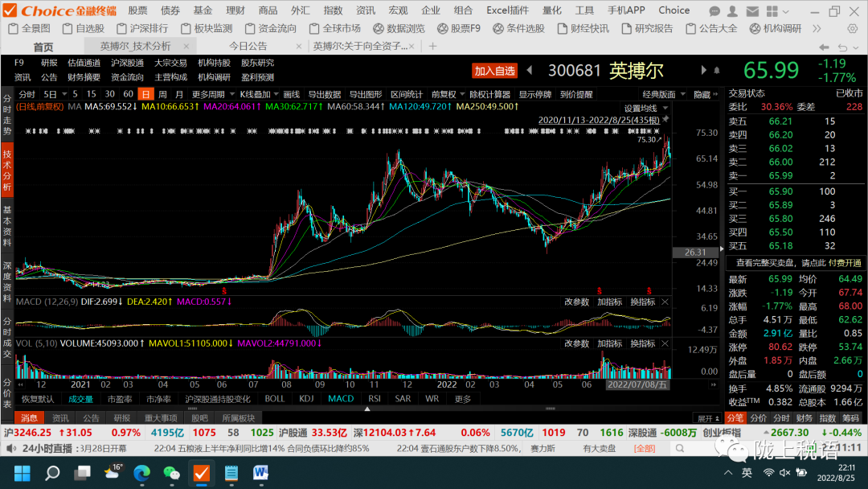Screen dimensions: 868x489
Task: Open the user account icon
Action: [x=732, y=11]
